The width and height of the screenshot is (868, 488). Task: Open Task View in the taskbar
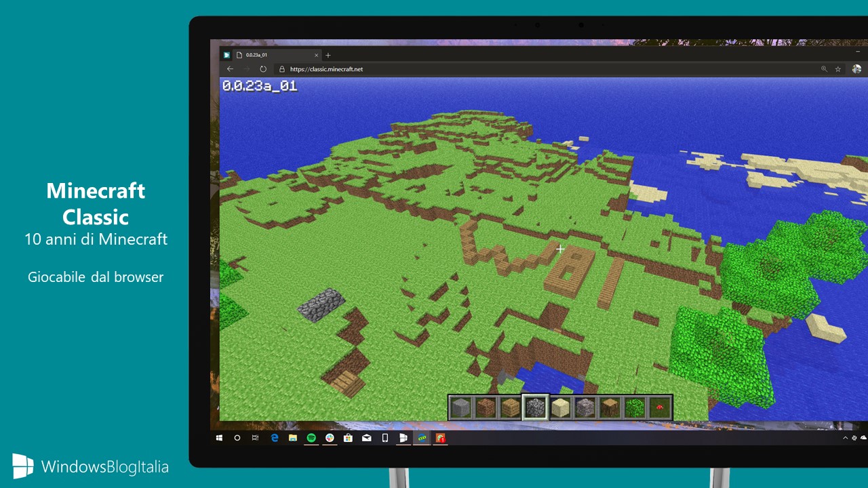pyautogui.click(x=255, y=438)
